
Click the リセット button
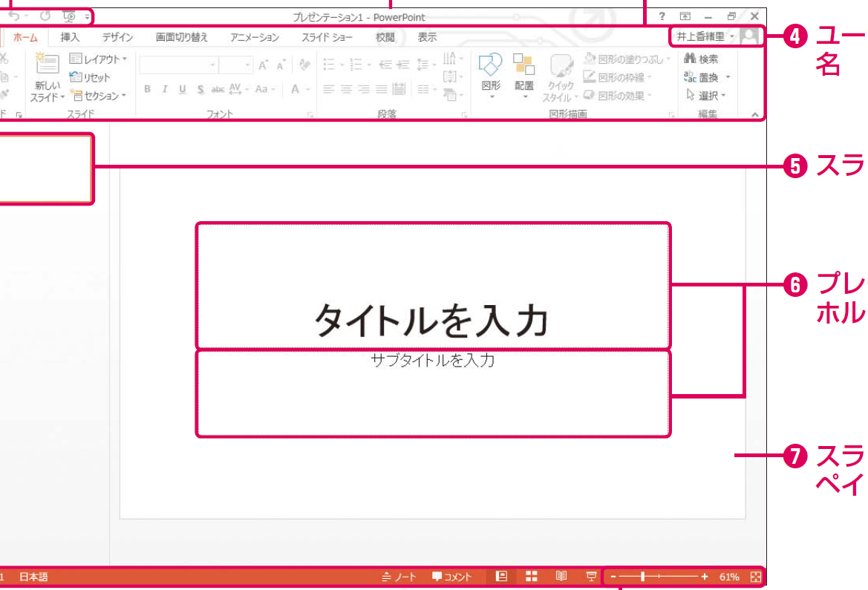pyautogui.click(x=91, y=77)
